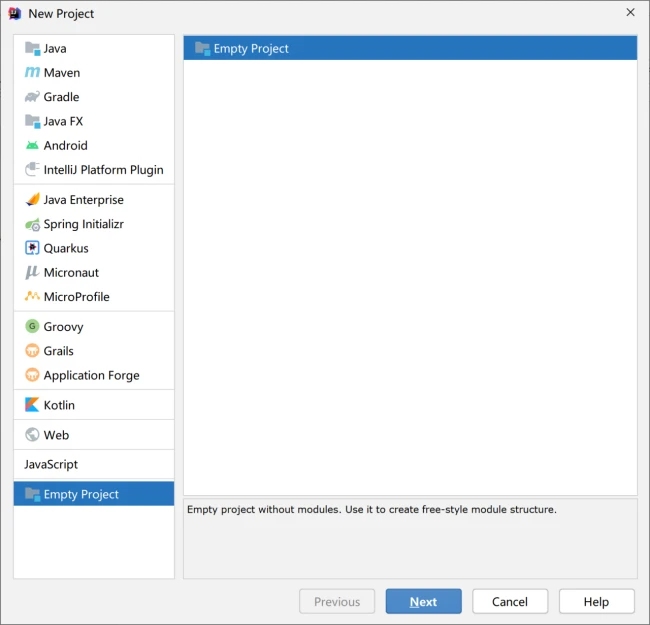Click the IntelliJ Platform Plugin icon
The width and height of the screenshot is (650, 625).
[32, 170]
